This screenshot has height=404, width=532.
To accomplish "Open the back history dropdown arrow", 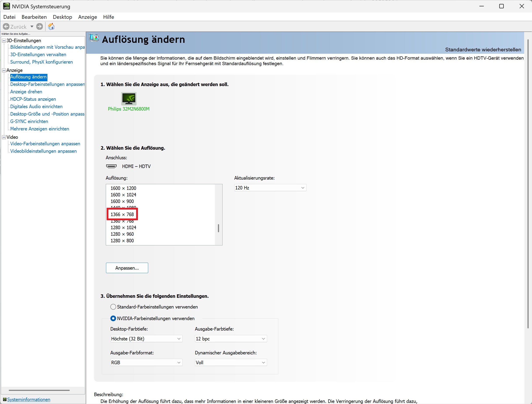I will [32, 26].
